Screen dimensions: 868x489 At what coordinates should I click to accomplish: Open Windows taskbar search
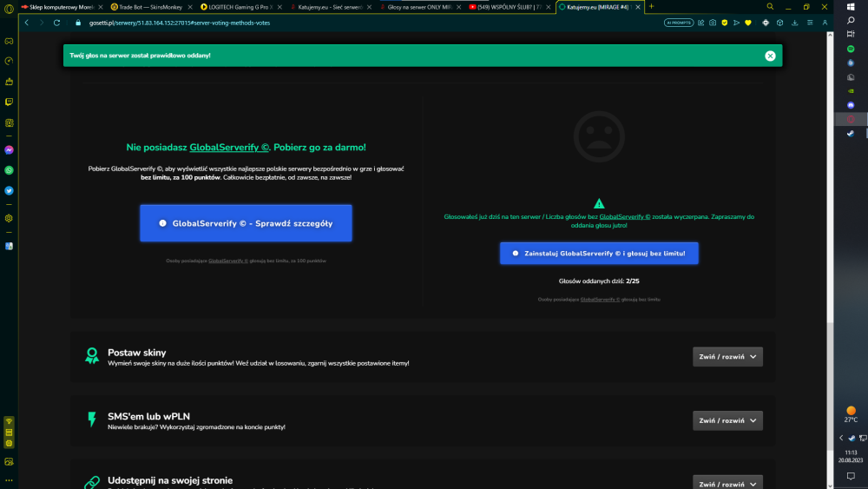[851, 21]
